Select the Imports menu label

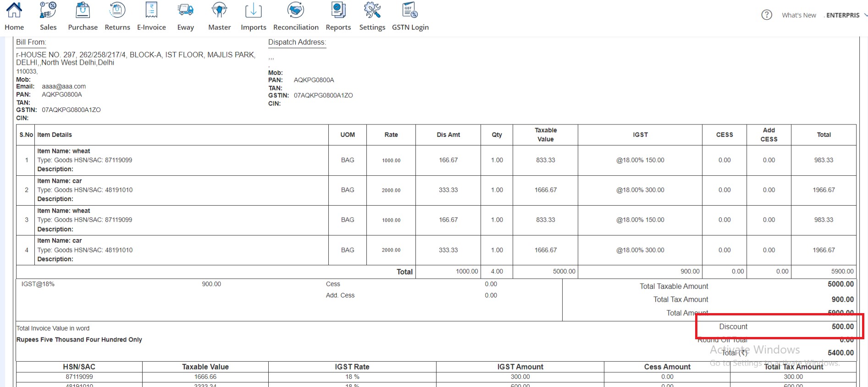(x=253, y=27)
